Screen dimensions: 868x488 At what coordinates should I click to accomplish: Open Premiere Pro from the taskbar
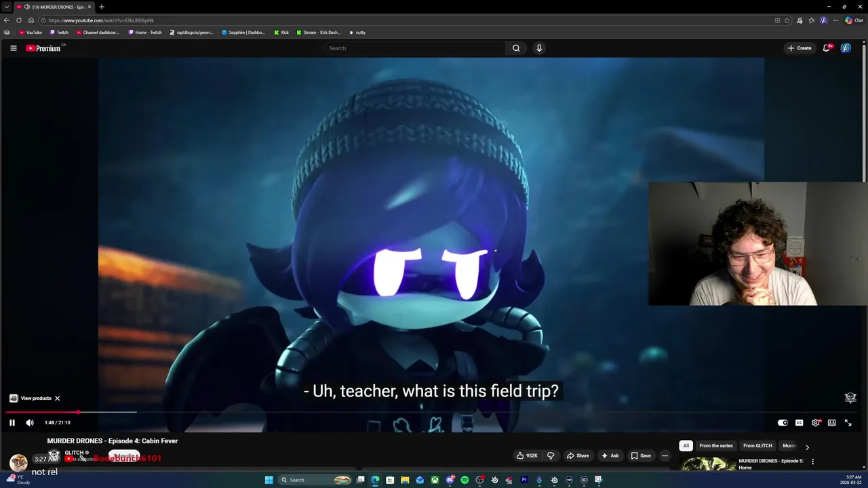pyautogui.click(x=524, y=480)
